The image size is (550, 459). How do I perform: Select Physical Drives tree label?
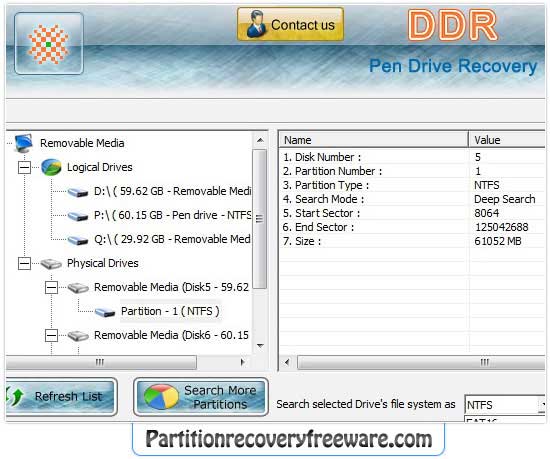tap(102, 263)
